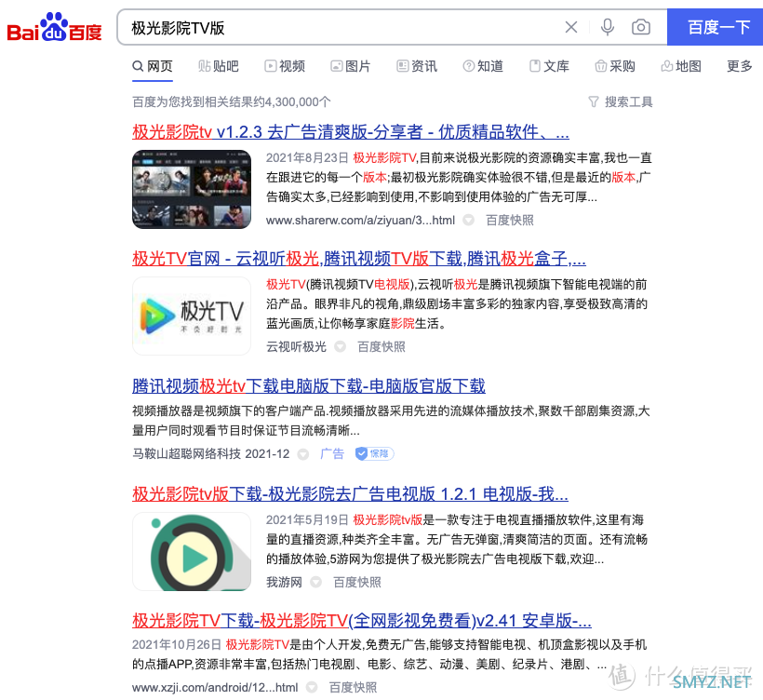Viewport: 763px width, 700px height.
Task: Focus the search input field 极光影院TV版
Action: pos(341,27)
